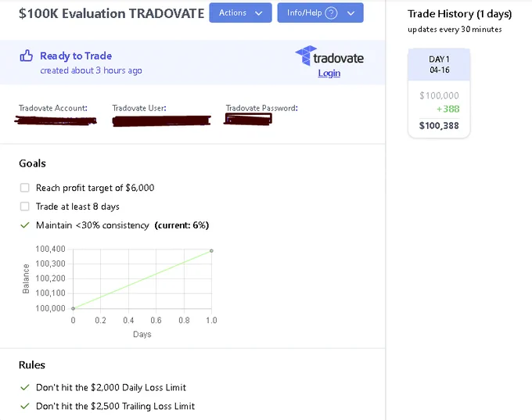This screenshot has width=532, height=420.
Task: Click 'Reach profit target of $6,000' label
Action: click(95, 188)
